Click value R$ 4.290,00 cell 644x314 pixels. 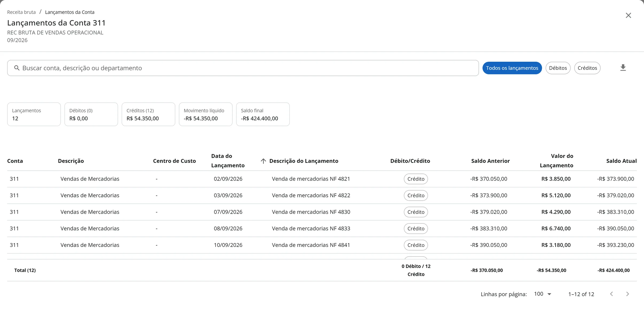(556, 212)
